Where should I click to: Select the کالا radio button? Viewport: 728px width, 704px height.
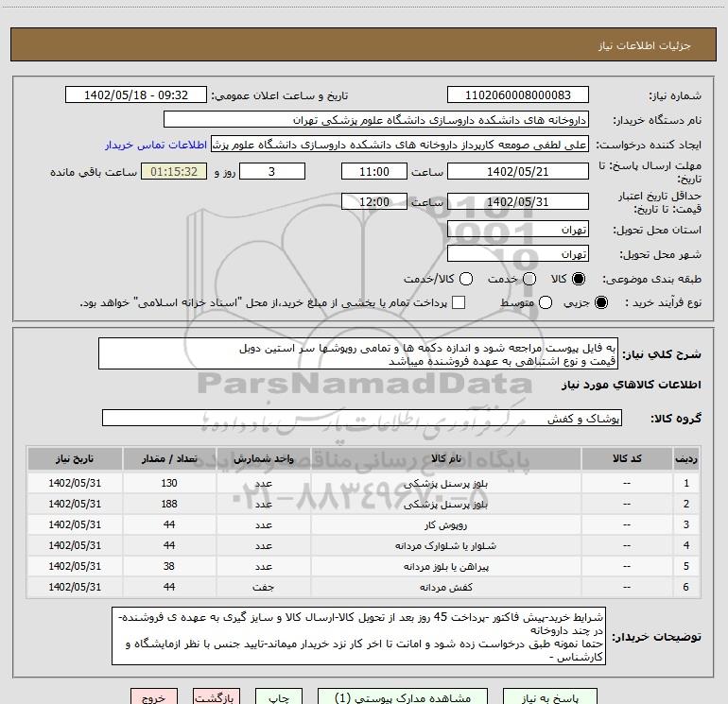point(579,279)
